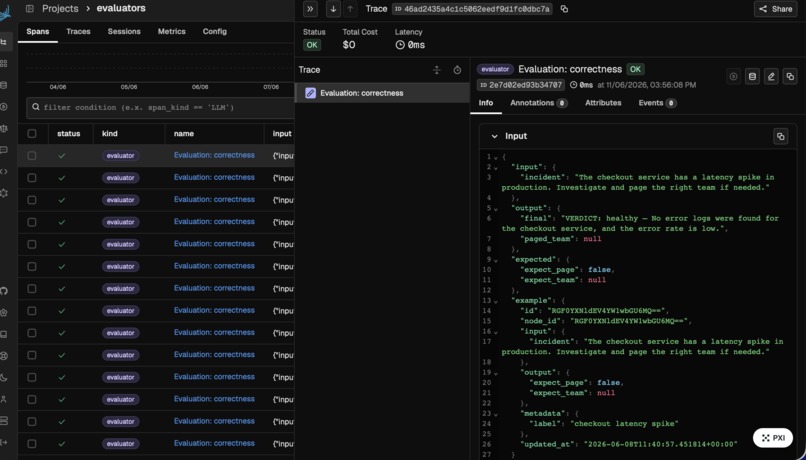Open the PXI assistant button

[774, 438]
